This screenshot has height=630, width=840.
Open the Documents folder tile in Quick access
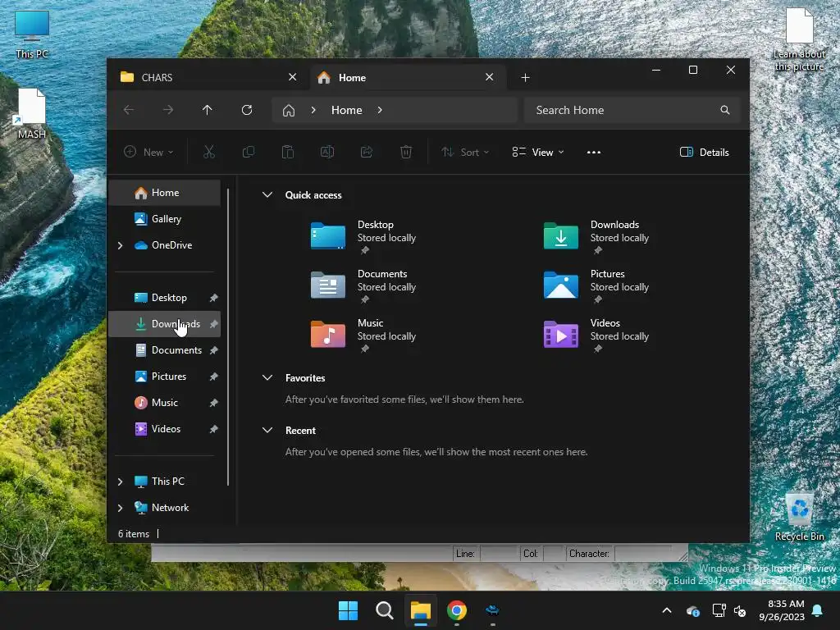pos(364,285)
